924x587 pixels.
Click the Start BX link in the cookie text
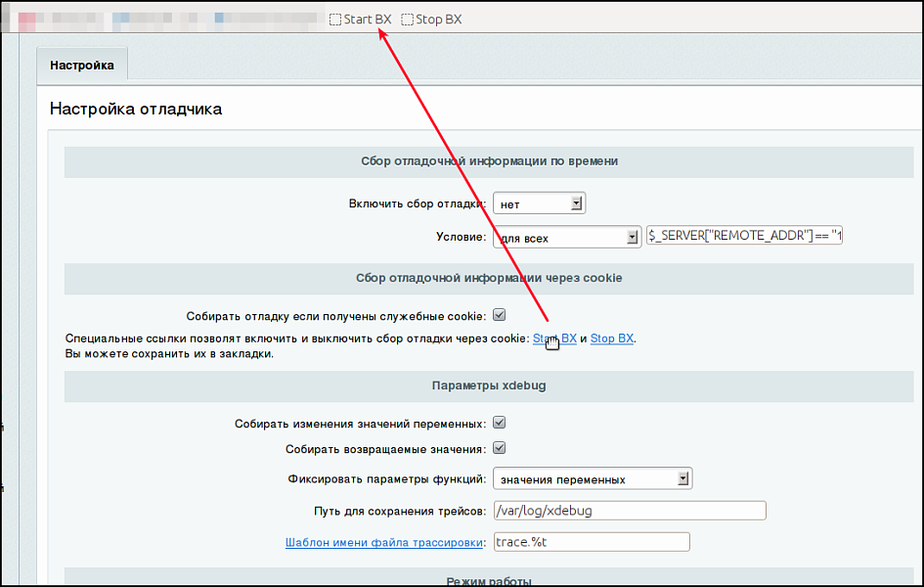click(554, 339)
